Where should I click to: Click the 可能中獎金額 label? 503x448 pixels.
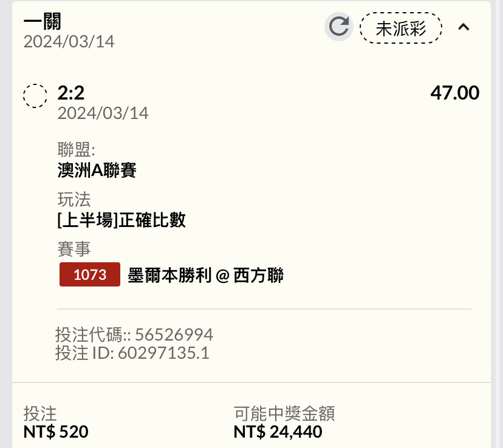(x=284, y=413)
